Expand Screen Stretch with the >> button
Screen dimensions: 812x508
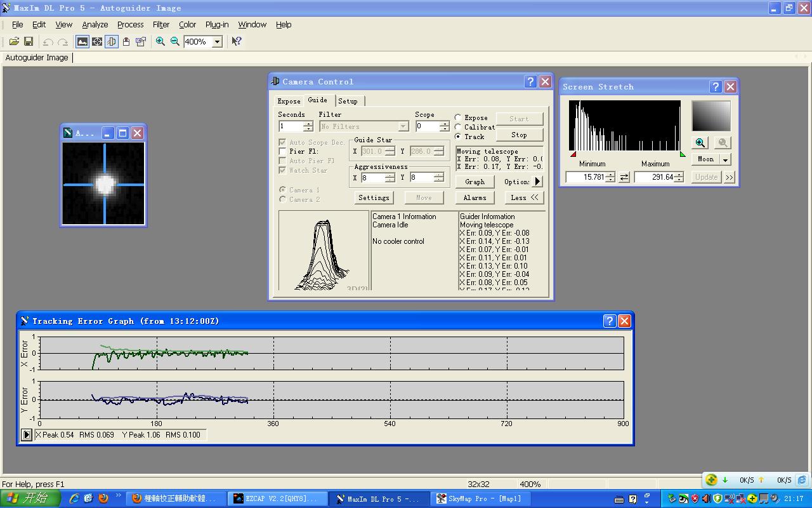730,177
